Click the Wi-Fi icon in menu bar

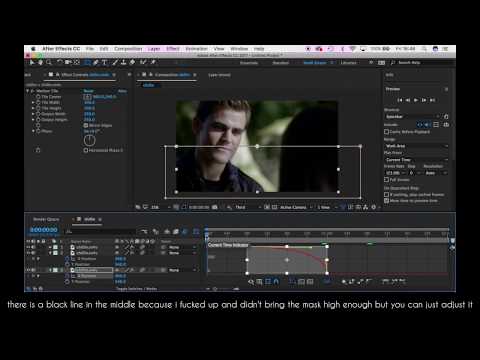coord(353,49)
